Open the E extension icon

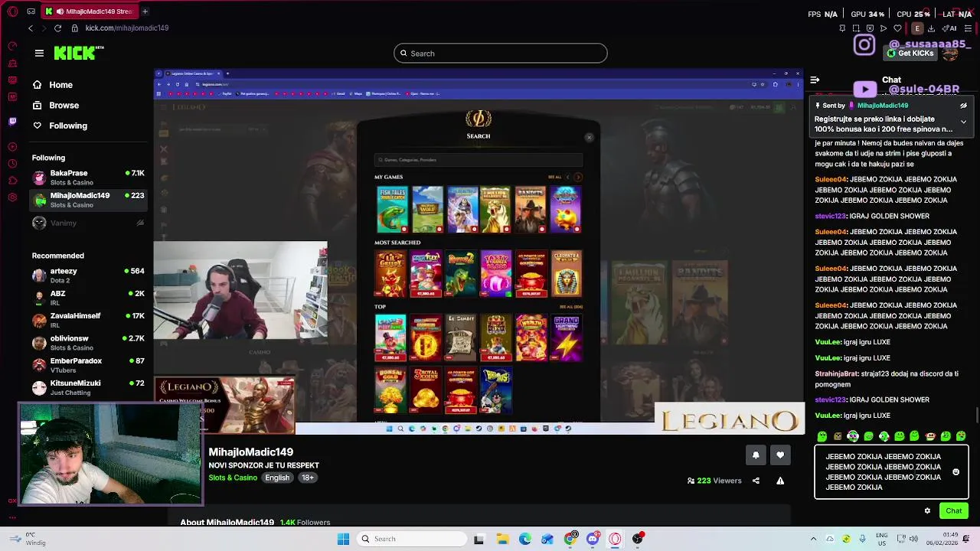click(916, 28)
